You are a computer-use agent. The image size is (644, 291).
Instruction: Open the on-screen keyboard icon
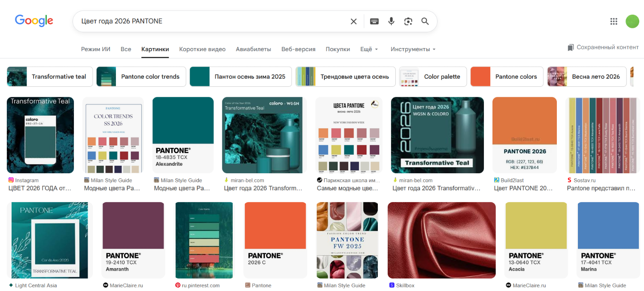[x=374, y=21]
